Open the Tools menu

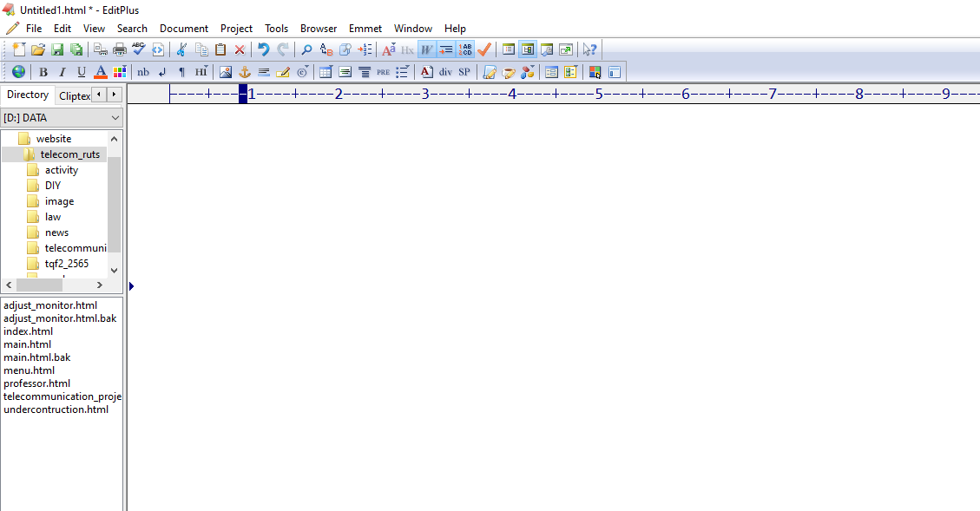click(x=276, y=29)
